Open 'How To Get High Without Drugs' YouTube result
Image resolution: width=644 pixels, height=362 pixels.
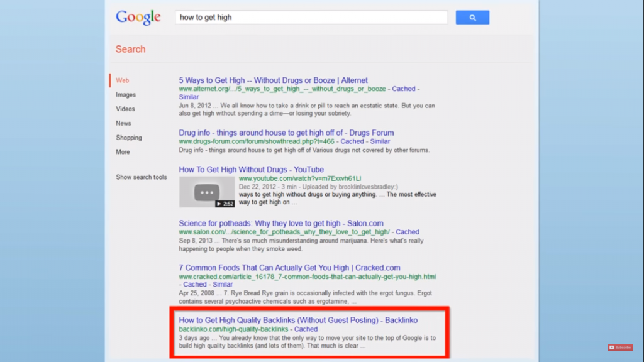(252, 170)
